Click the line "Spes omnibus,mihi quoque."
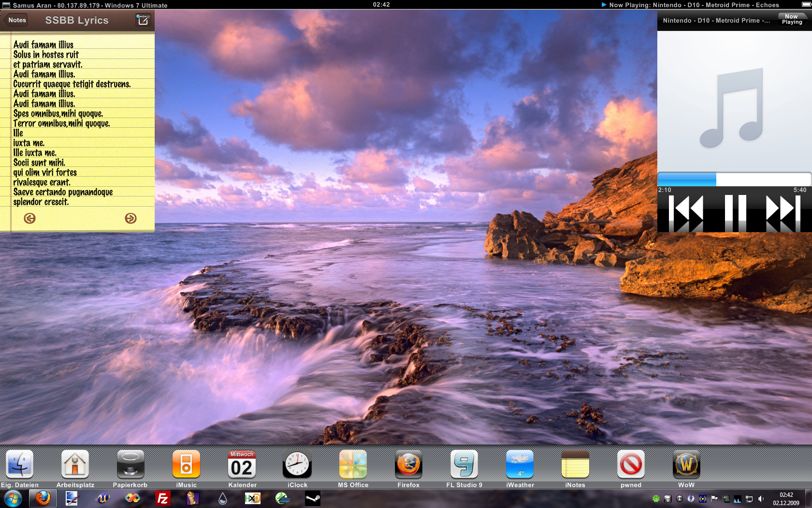The height and width of the screenshot is (508, 812). click(x=58, y=114)
